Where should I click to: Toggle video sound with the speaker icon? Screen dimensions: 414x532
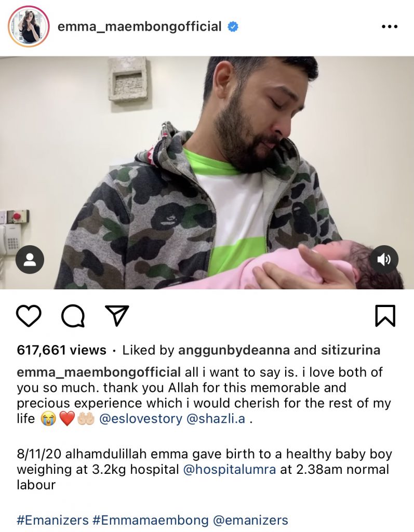[x=384, y=260]
